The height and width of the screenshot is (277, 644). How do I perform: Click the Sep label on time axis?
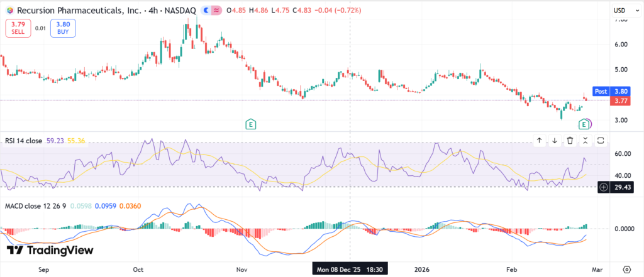pyautogui.click(x=43, y=269)
